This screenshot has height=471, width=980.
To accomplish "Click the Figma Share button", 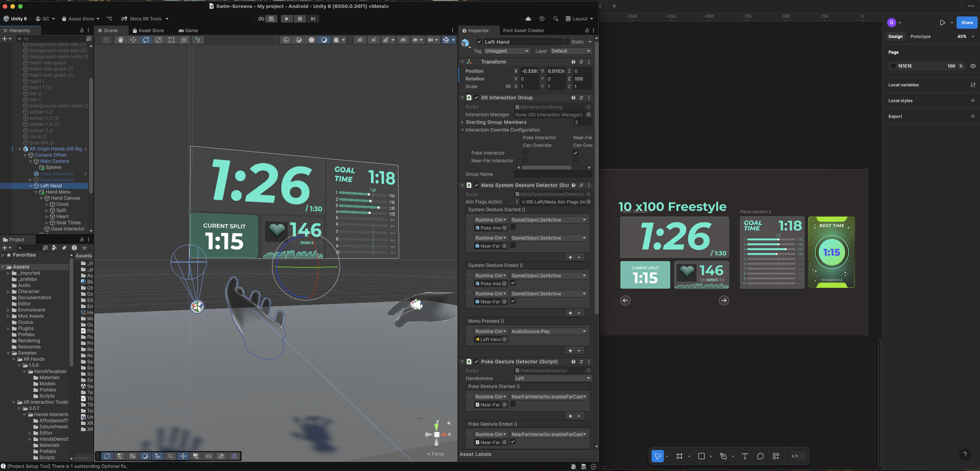I will [x=967, y=23].
